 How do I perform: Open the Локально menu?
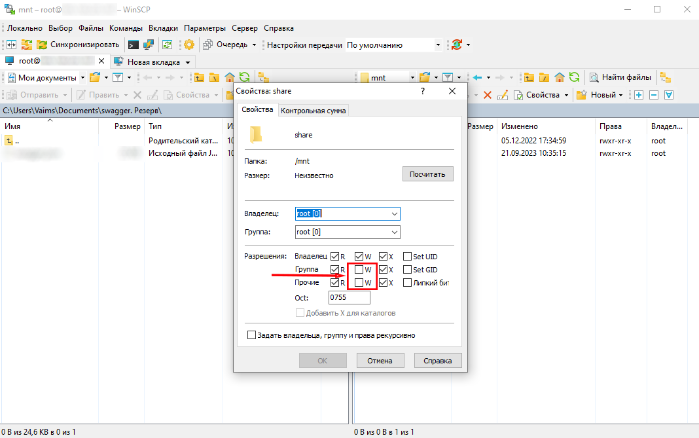coord(25,28)
